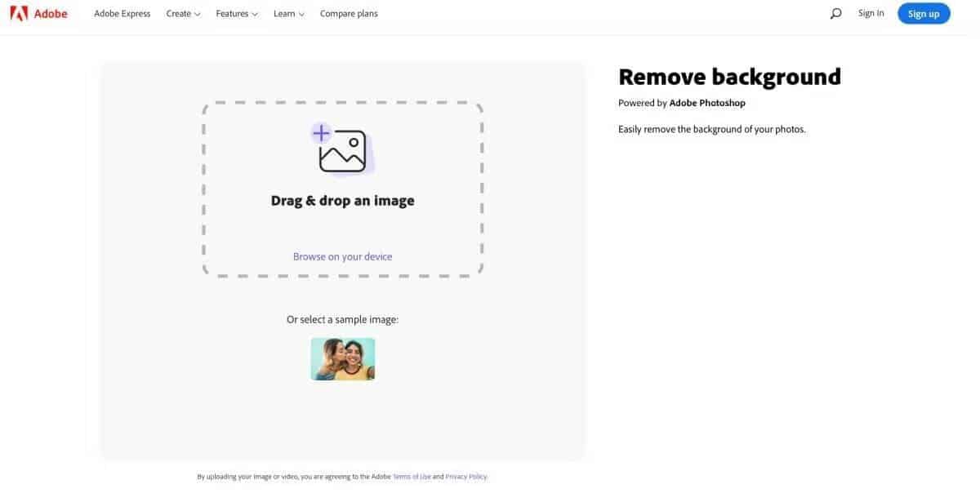Open the Terms of Use link
This screenshot has height=502, width=980.
[x=412, y=477]
